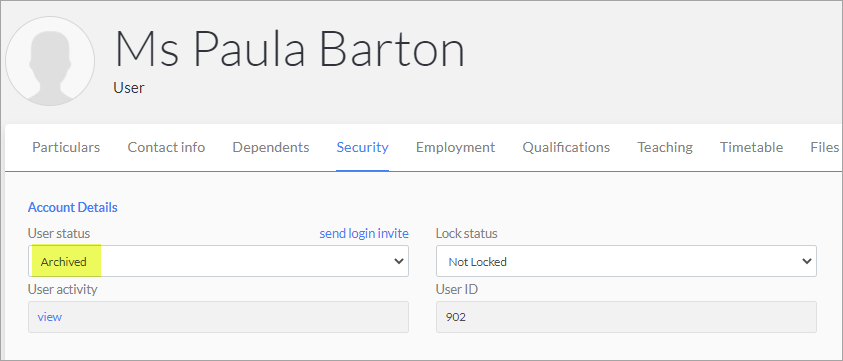Select the Security tab
The width and height of the screenshot is (843, 361).
(x=362, y=147)
